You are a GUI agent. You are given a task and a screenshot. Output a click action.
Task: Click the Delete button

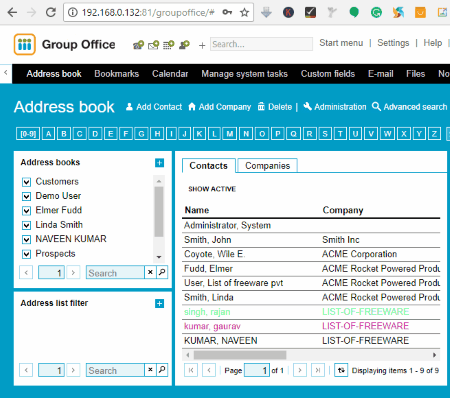tap(275, 107)
